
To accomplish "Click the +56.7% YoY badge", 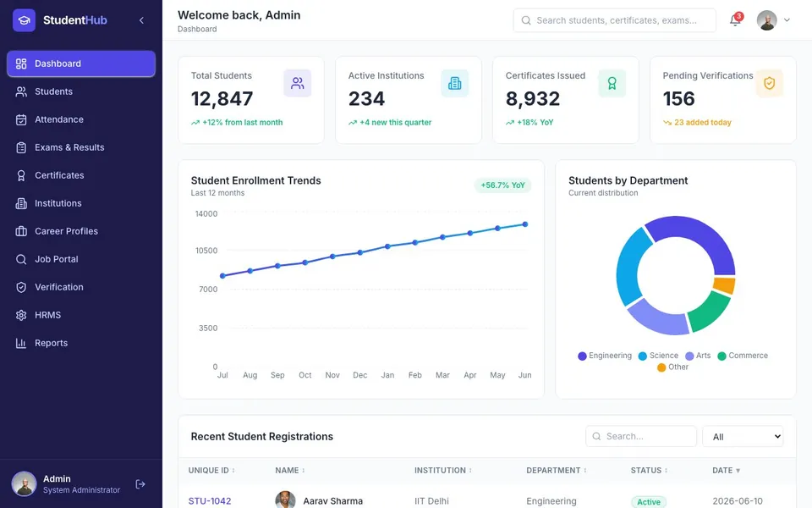I will point(502,185).
